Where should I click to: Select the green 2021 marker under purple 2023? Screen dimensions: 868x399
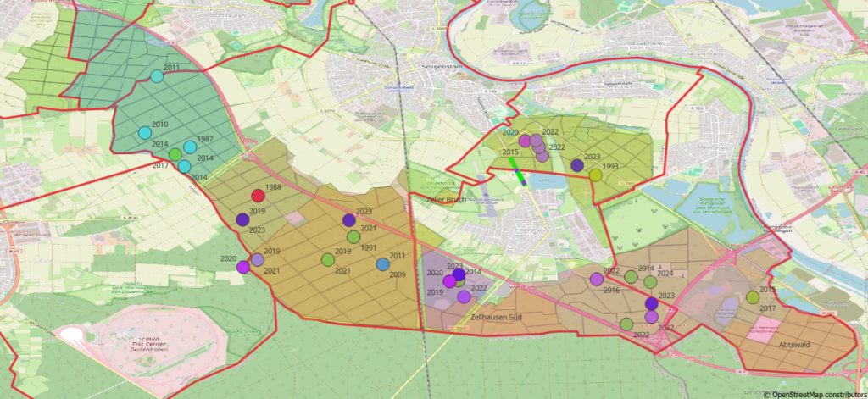(353, 237)
